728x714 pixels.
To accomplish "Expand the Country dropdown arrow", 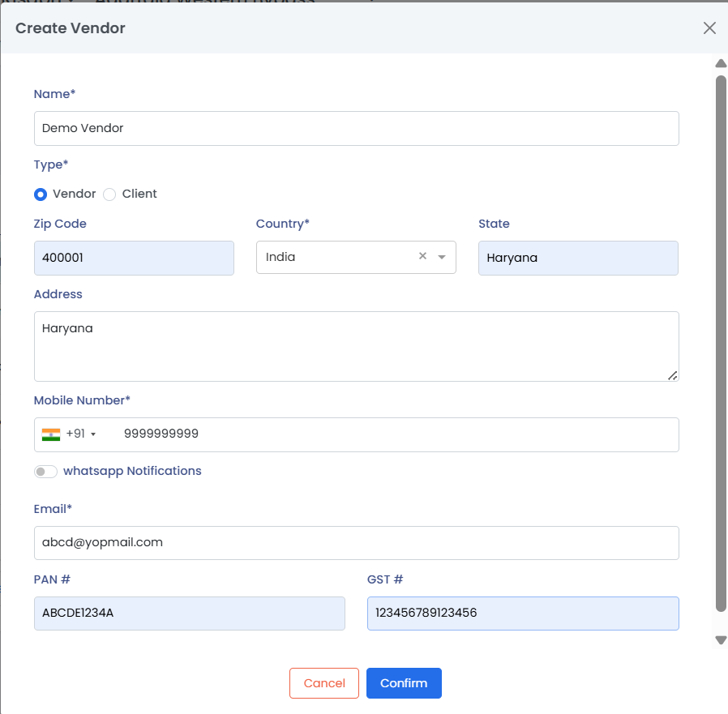I will pos(442,257).
